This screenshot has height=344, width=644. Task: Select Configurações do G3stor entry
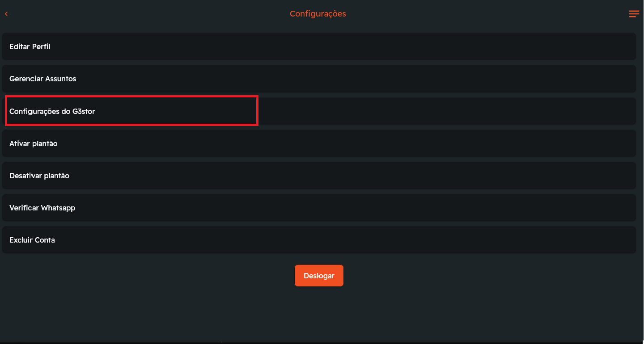point(318,111)
